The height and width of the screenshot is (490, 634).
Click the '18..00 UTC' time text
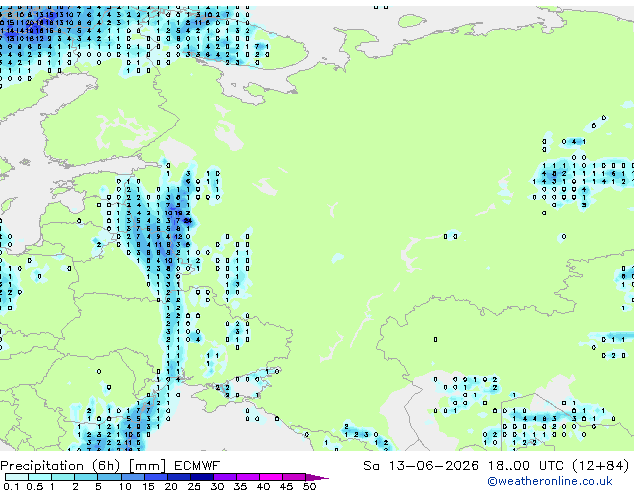point(525,466)
